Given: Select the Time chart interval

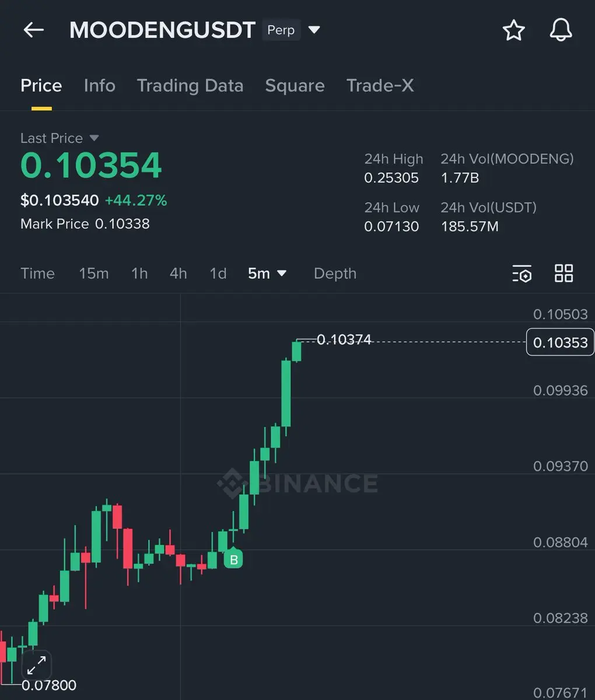Looking at the screenshot, I should pos(37,273).
